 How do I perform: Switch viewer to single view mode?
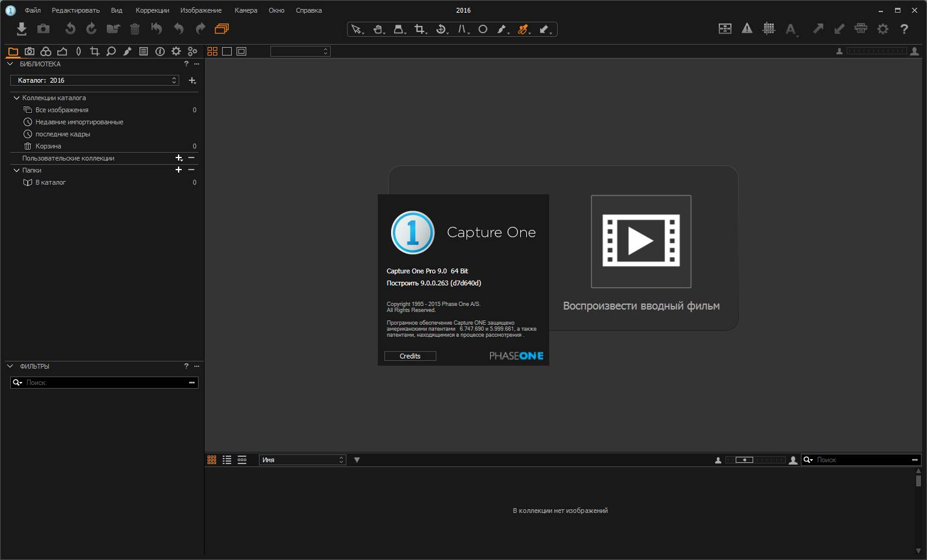click(227, 51)
